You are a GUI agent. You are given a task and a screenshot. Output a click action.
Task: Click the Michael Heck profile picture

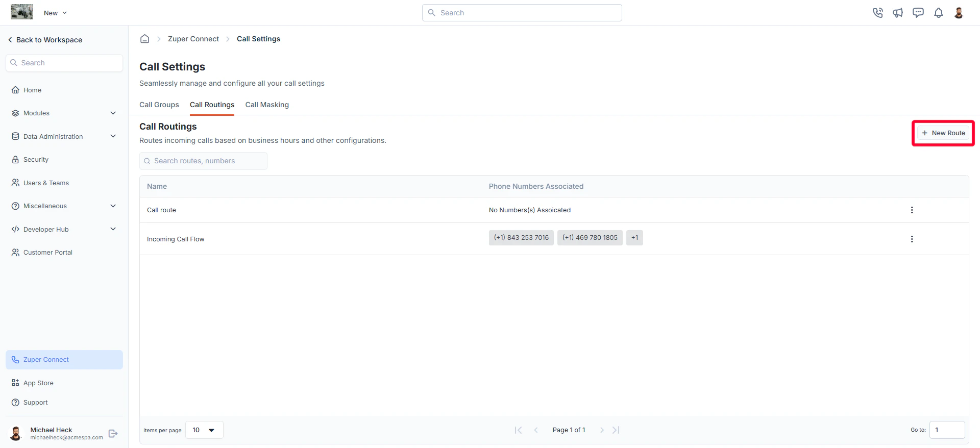[x=16, y=434]
